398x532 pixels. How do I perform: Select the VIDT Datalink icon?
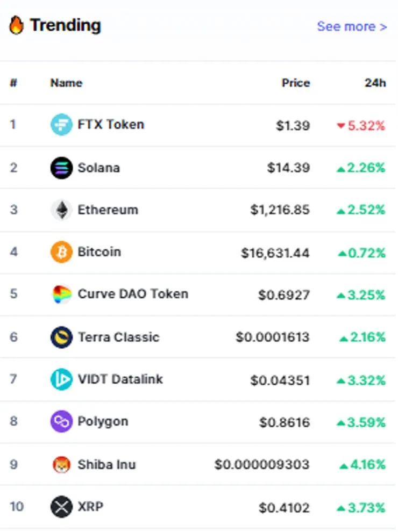click(x=61, y=379)
